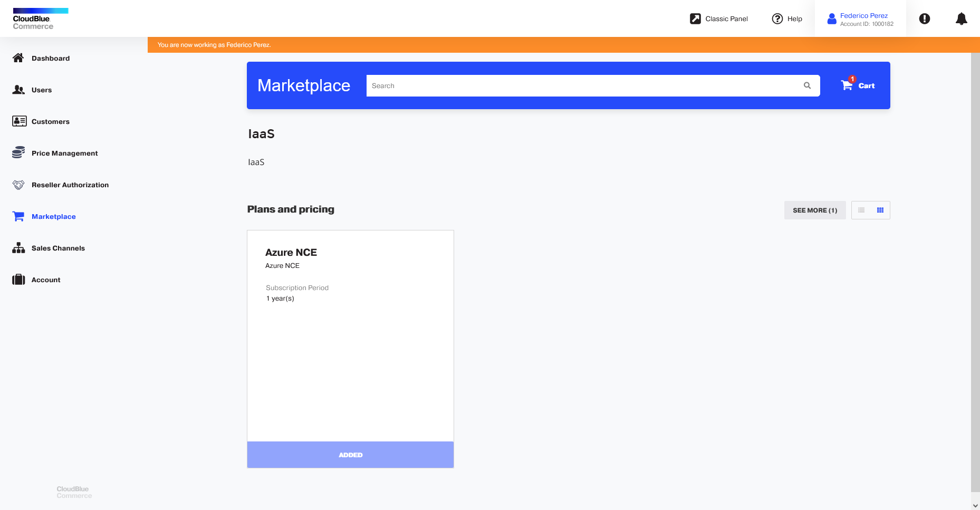Image resolution: width=980 pixels, height=510 pixels.
Task: Navigate to Price Management
Action: (x=65, y=153)
